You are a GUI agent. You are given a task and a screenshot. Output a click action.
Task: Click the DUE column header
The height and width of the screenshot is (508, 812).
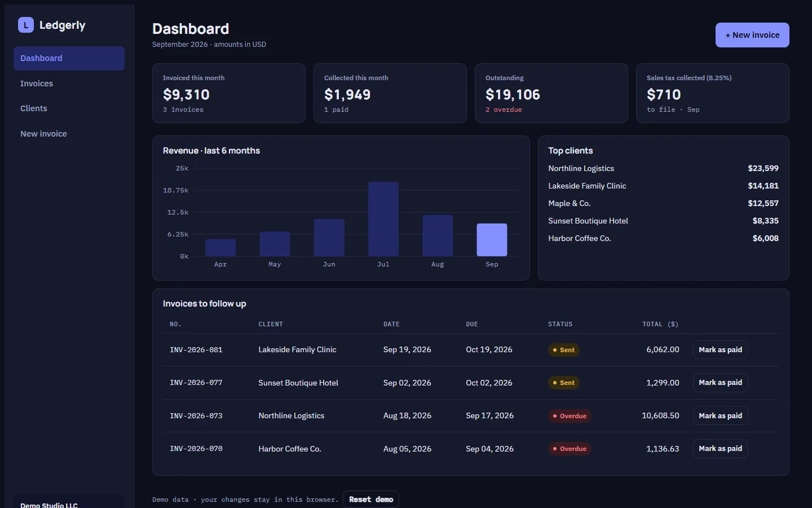(x=472, y=324)
